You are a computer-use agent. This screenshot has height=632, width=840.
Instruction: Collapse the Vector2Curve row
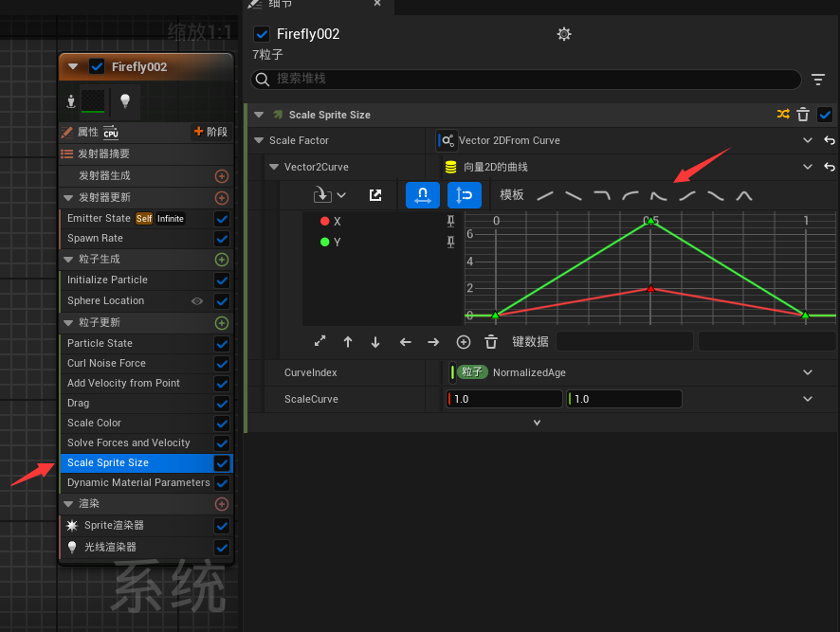(x=274, y=167)
